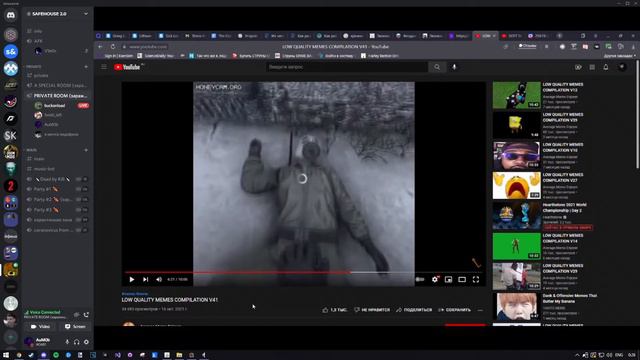Open the blue 'S&' server icon
The width and height of the screenshot is (640, 360).
[11, 52]
